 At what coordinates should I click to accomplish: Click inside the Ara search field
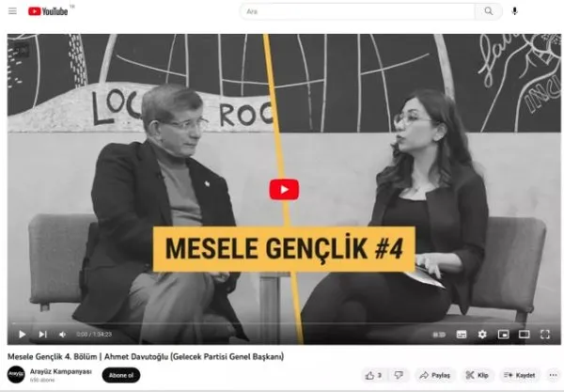357,11
